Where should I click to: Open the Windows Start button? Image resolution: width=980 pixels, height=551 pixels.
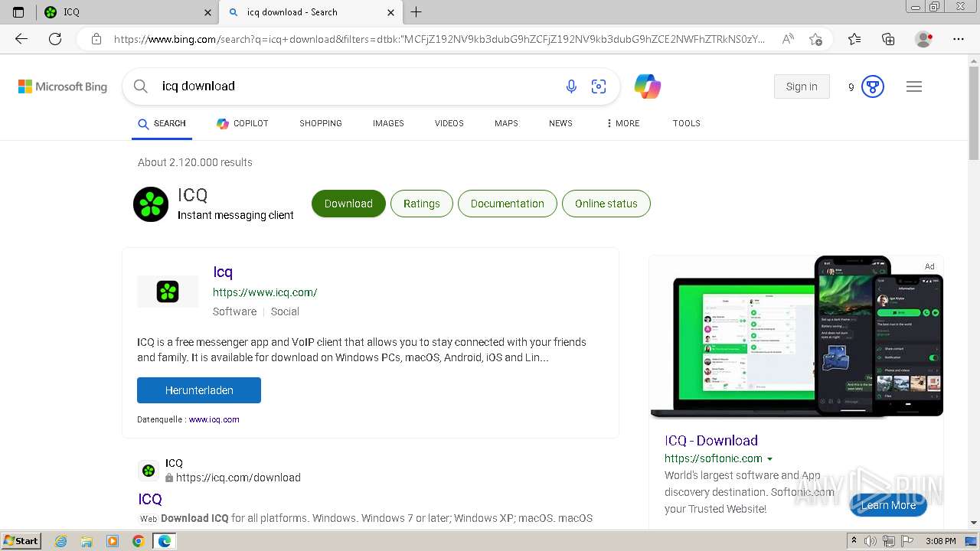click(22, 541)
